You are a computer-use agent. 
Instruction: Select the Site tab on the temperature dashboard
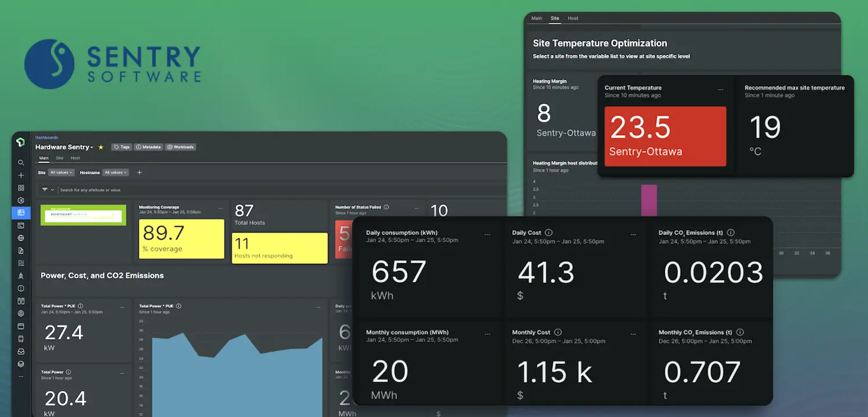[x=554, y=18]
